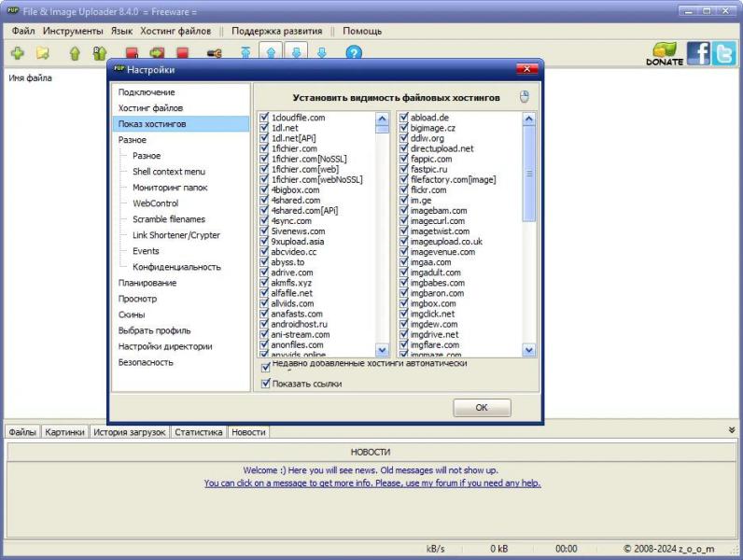The height and width of the screenshot is (560, 743).
Task: Toggle the adrive.com checkbox
Action: pyautogui.click(x=264, y=272)
